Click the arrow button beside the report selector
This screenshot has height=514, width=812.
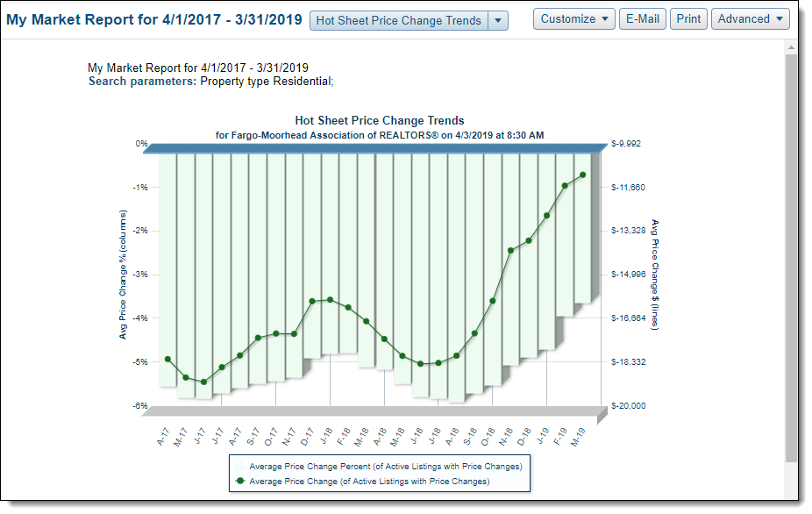click(498, 20)
